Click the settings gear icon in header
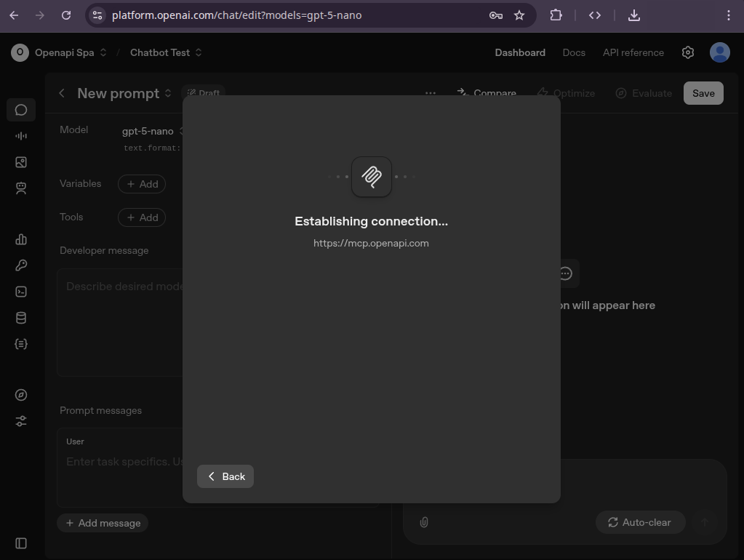The width and height of the screenshot is (744, 560). 688,52
